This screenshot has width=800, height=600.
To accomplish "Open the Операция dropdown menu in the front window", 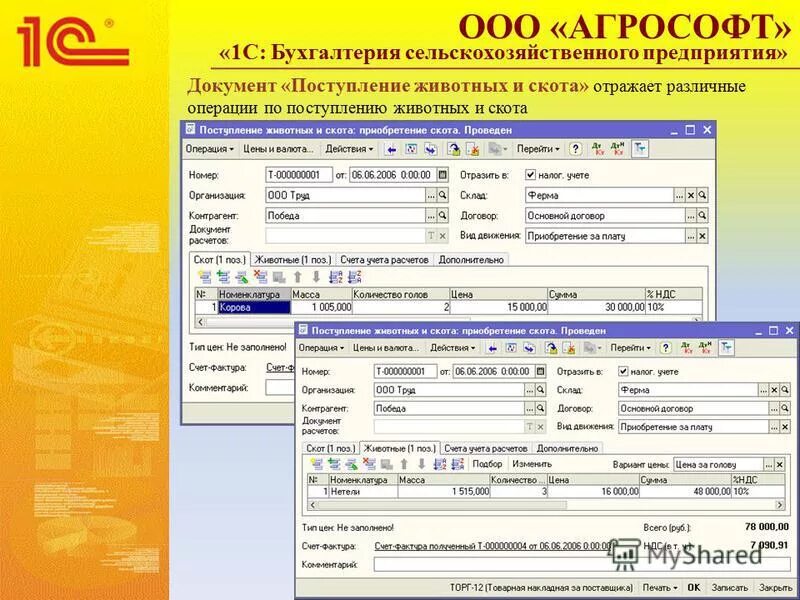I will click(x=320, y=348).
